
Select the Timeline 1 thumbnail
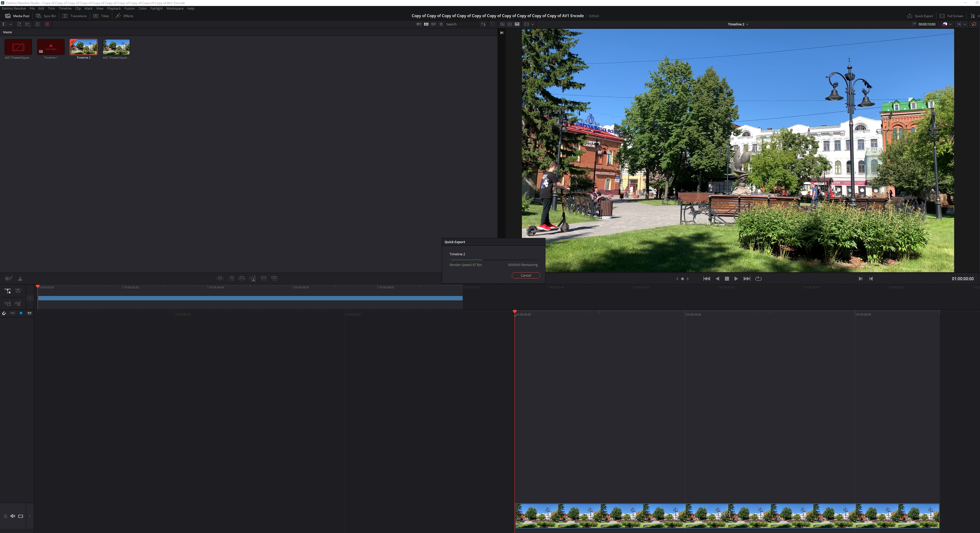tap(51, 47)
